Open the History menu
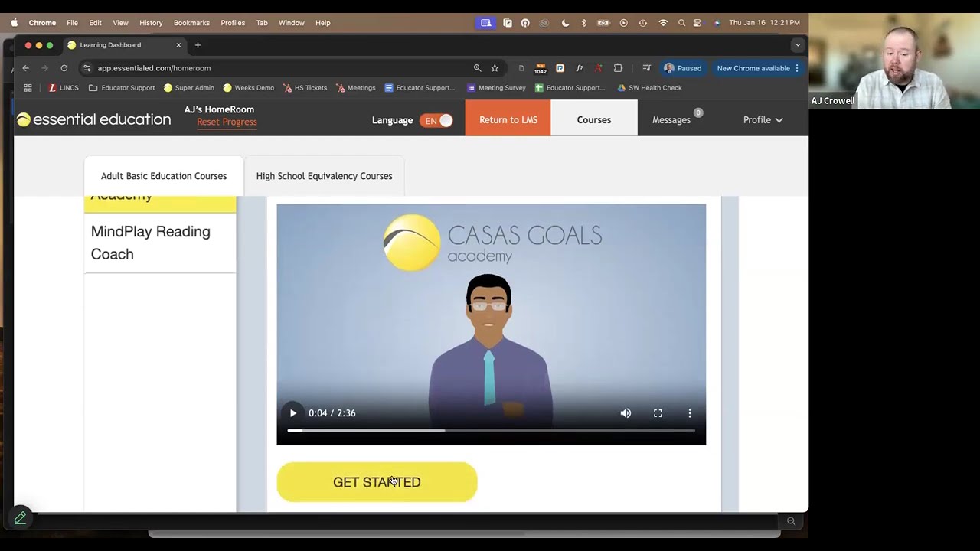This screenshot has height=551, width=980. point(151,23)
